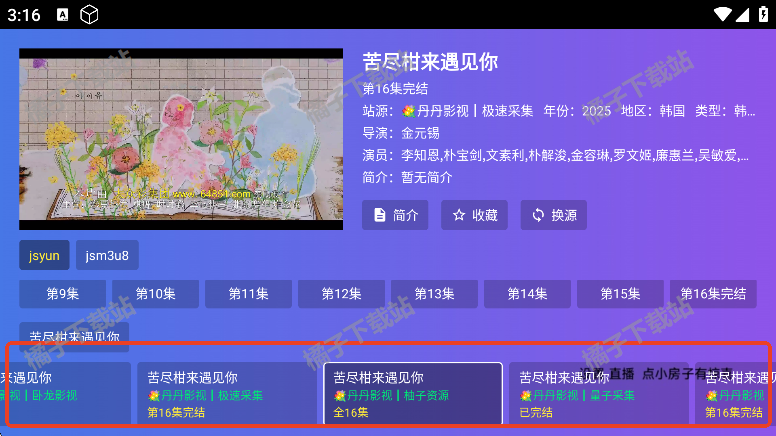
Task: Click the 站源 line 丹丹影视｜极速采集
Action: [448, 111]
